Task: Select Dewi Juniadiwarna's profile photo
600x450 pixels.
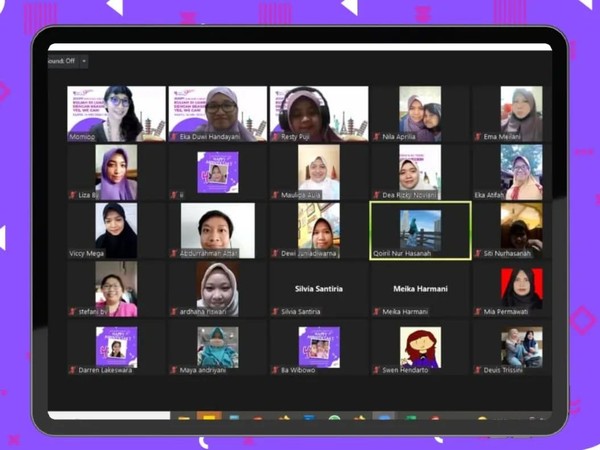Action: 319,230
